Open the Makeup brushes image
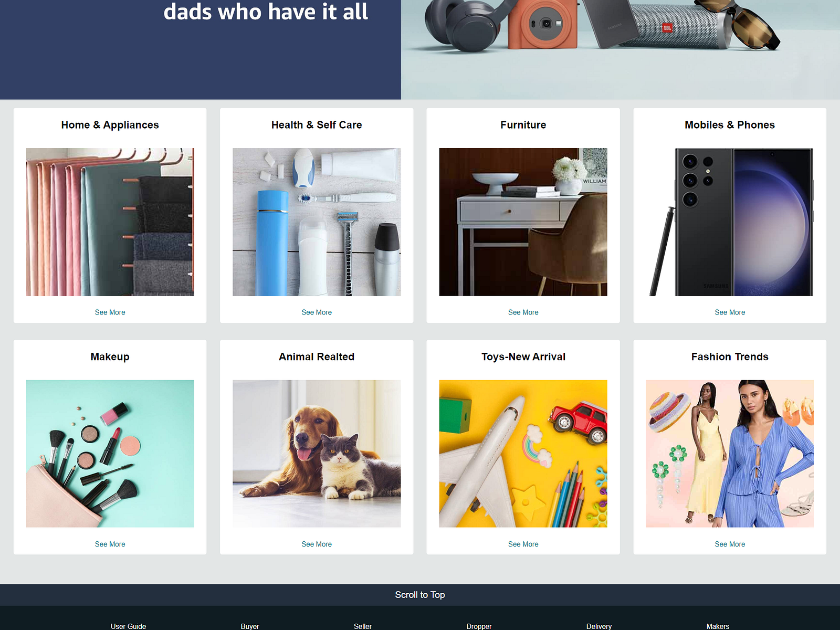 coord(110,454)
